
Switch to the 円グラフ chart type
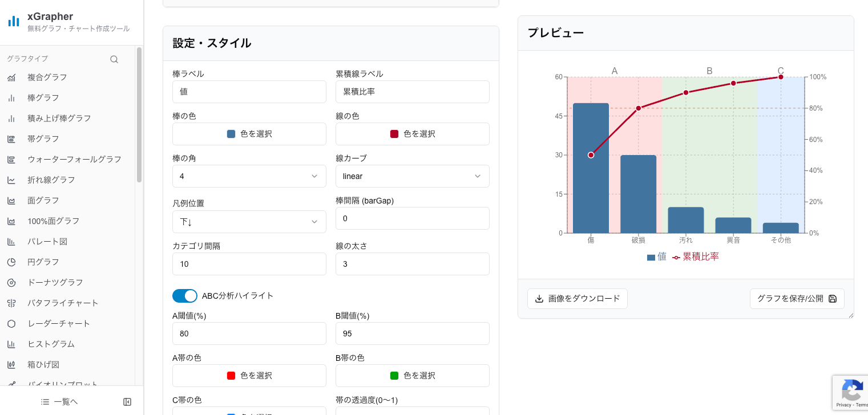(11, 262)
